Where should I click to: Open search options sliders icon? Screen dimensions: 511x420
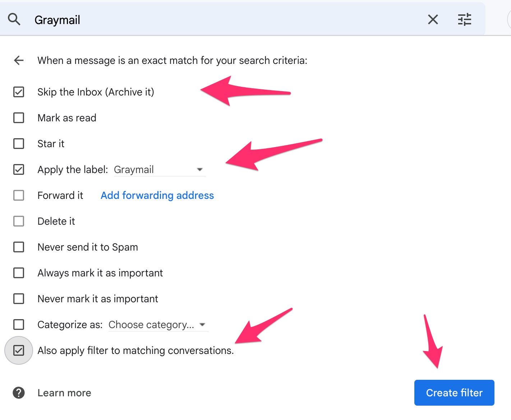[x=465, y=19]
